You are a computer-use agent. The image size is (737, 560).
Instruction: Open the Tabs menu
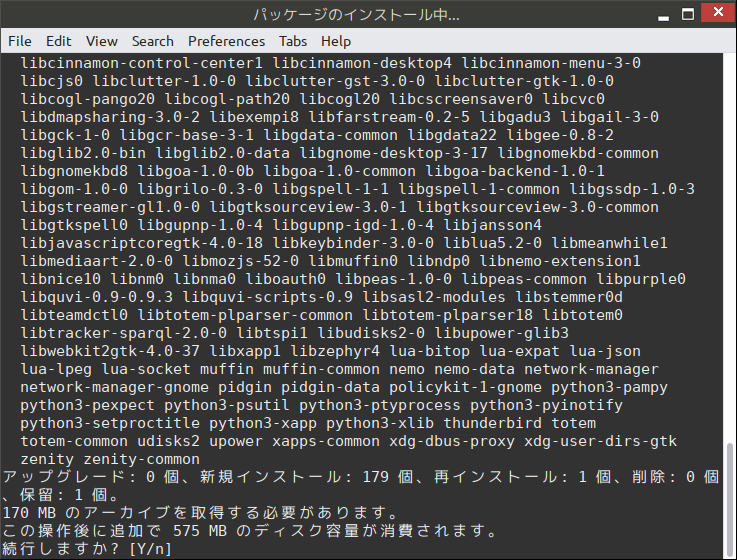pyautogui.click(x=293, y=41)
